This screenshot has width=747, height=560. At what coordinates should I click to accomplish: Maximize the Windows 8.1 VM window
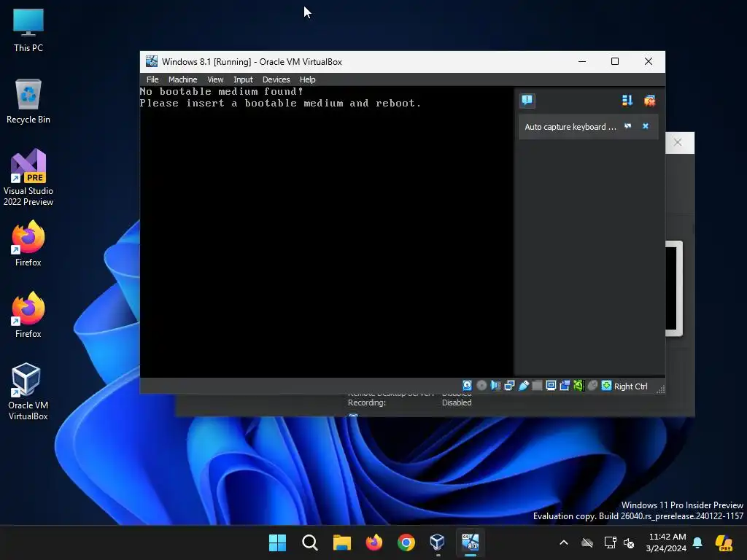[615, 61]
